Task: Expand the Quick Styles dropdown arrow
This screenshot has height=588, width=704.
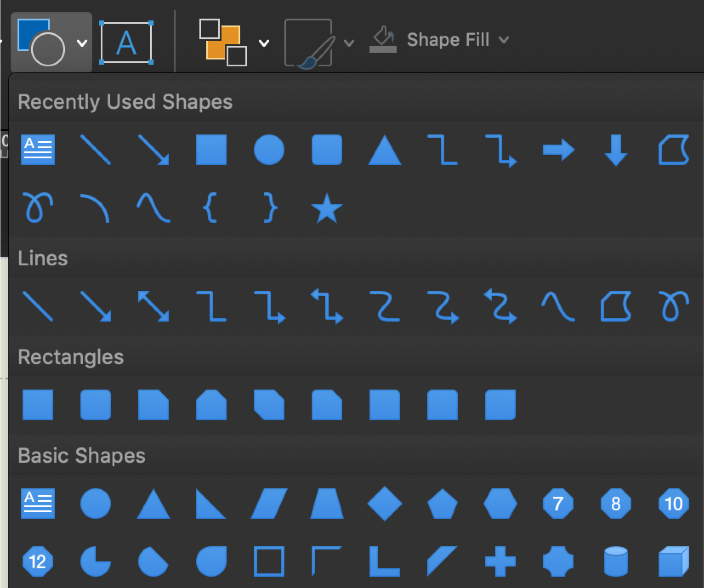Action: coord(349,43)
